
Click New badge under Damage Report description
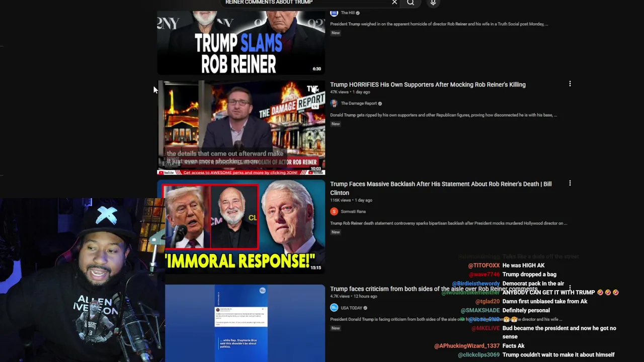click(x=336, y=124)
